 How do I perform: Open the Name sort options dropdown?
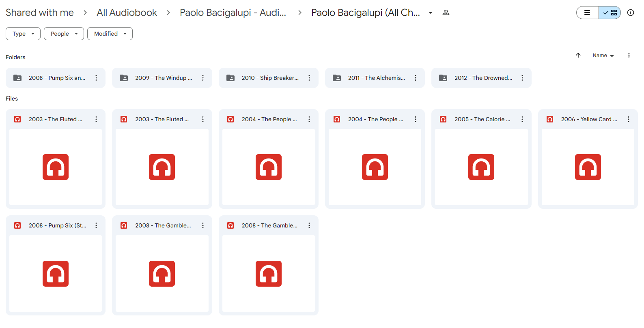click(603, 56)
